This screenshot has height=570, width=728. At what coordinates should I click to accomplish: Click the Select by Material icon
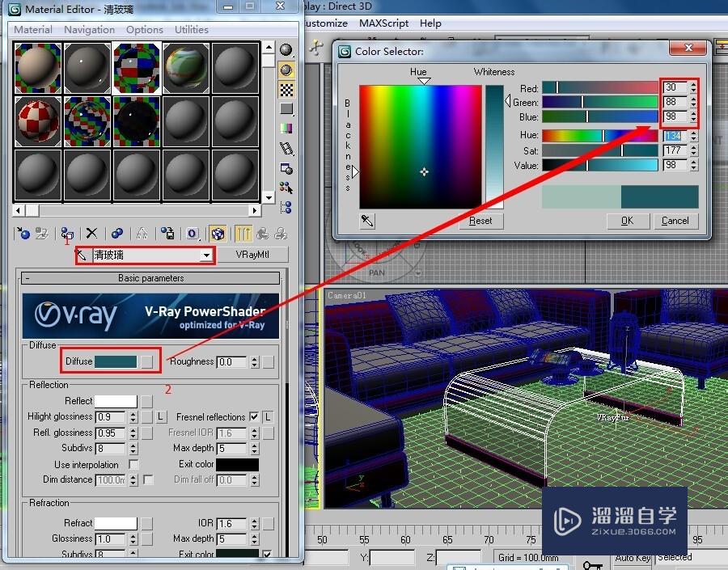point(286,188)
